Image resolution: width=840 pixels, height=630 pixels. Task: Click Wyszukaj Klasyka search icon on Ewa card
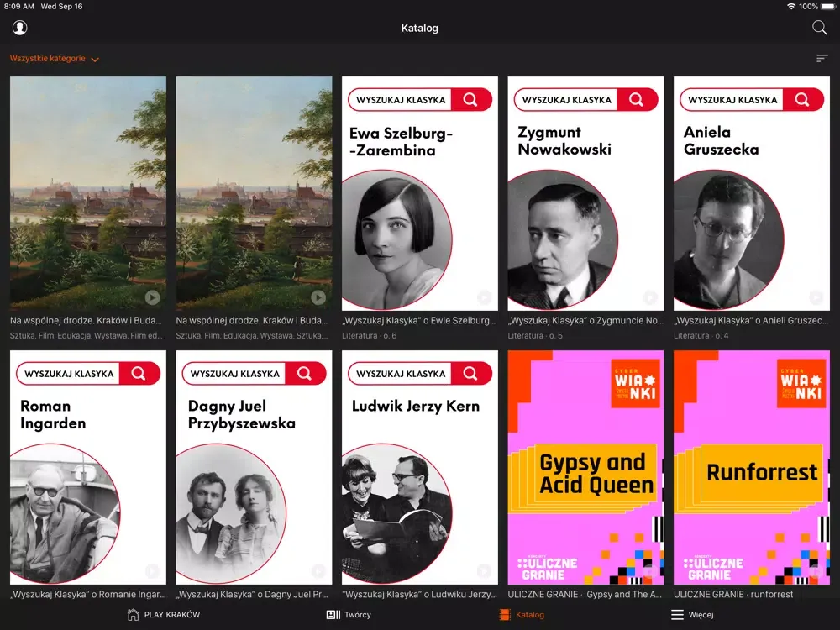click(471, 99)
